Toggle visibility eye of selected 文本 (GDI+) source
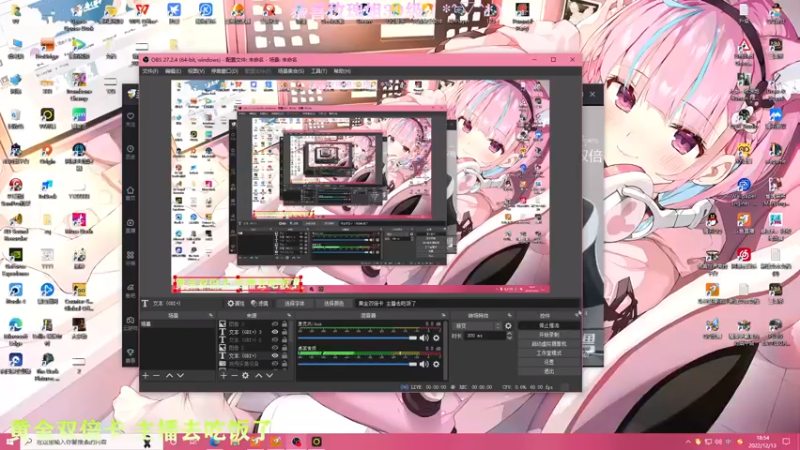The height and width of the screenshot is (450, 800). 275,356
